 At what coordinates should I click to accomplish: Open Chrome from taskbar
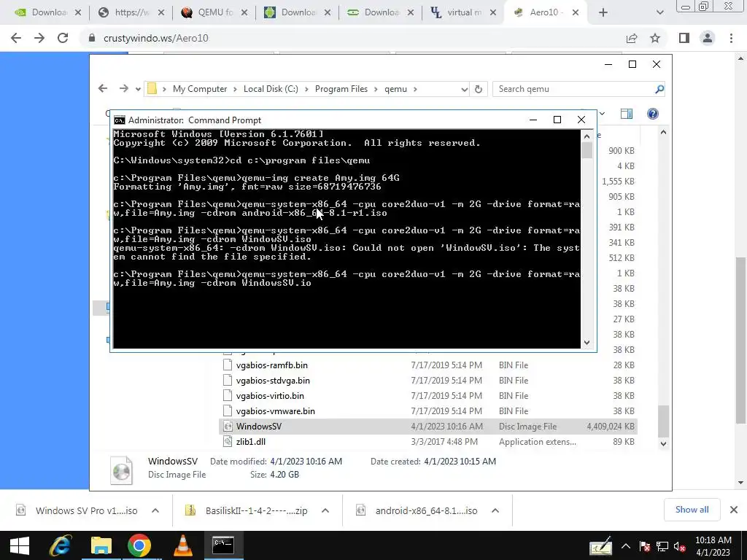point(139,545)
